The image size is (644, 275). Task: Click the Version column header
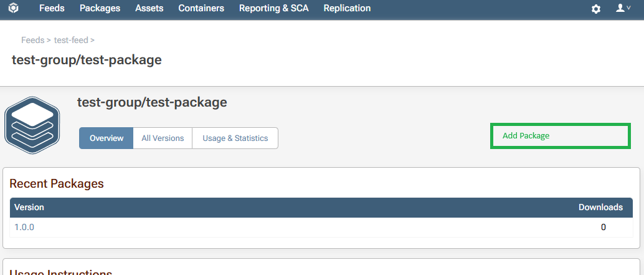tap(29, 207)
